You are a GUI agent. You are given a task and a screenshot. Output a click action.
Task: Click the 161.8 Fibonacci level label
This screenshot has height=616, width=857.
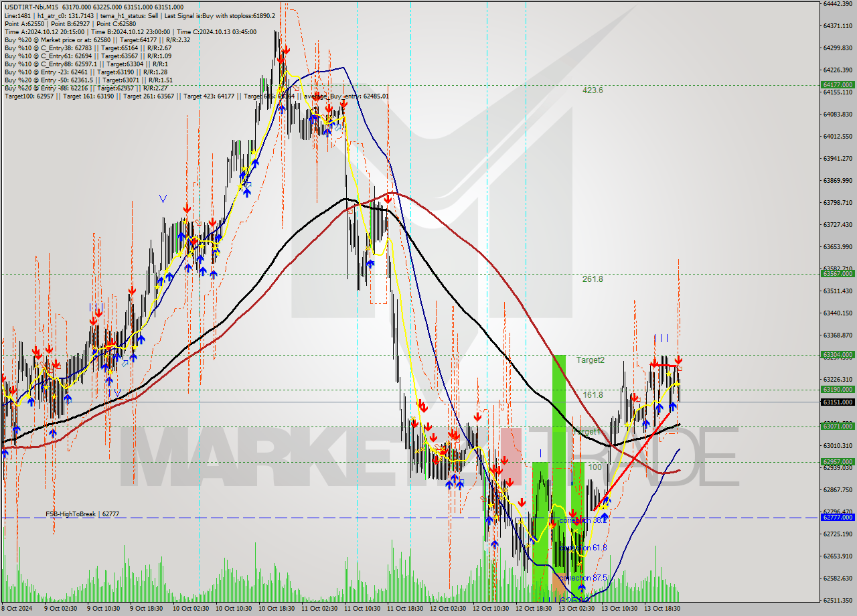tap(593, 395)
